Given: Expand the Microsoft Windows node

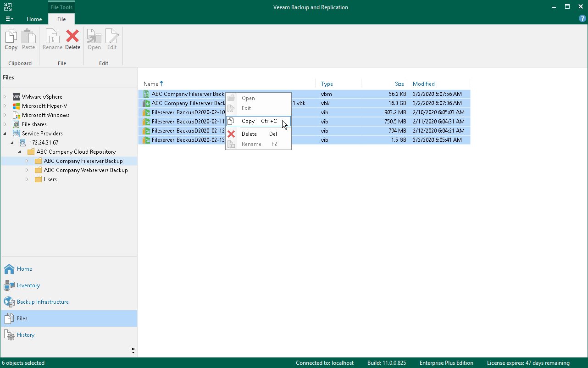Looking at the screenshot, I should 5,115.
